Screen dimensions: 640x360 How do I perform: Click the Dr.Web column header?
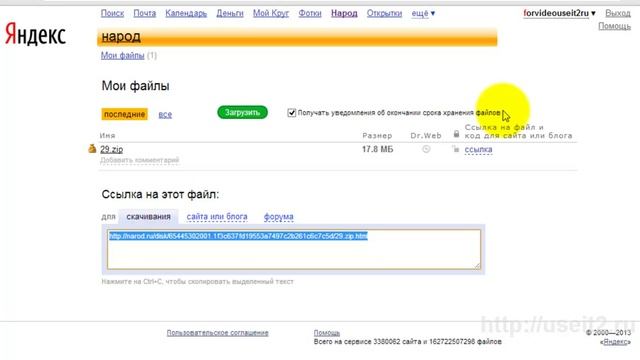pyautogui.click(x=426, y=136)
